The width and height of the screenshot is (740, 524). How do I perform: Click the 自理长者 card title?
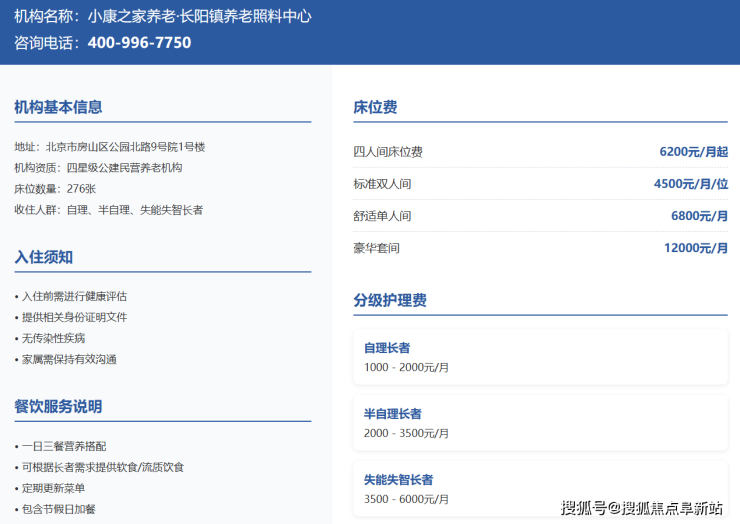pos(387,348)
